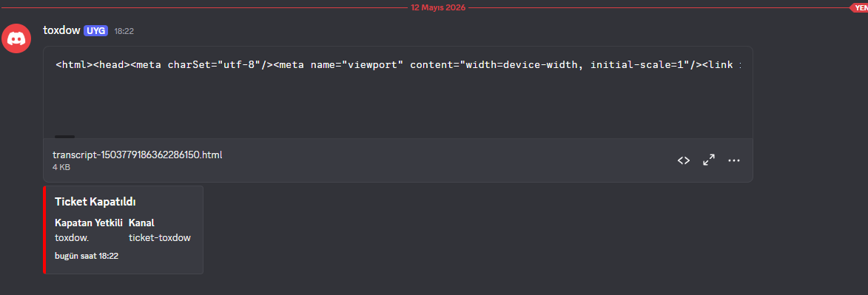This screenshot has width=868, height=295.
Task: Click the toxdow bot avatar icon
Action: pyautogui.click(x=16, y=38)
